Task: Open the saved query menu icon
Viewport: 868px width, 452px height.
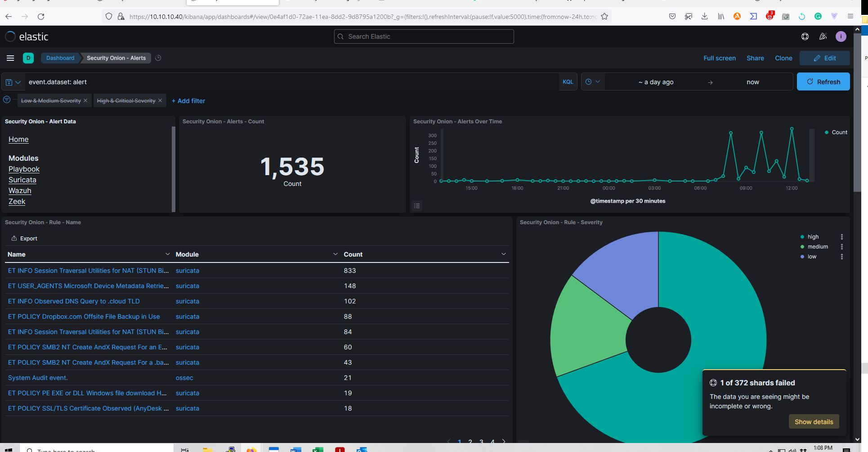Action: [x=13, y=82]
